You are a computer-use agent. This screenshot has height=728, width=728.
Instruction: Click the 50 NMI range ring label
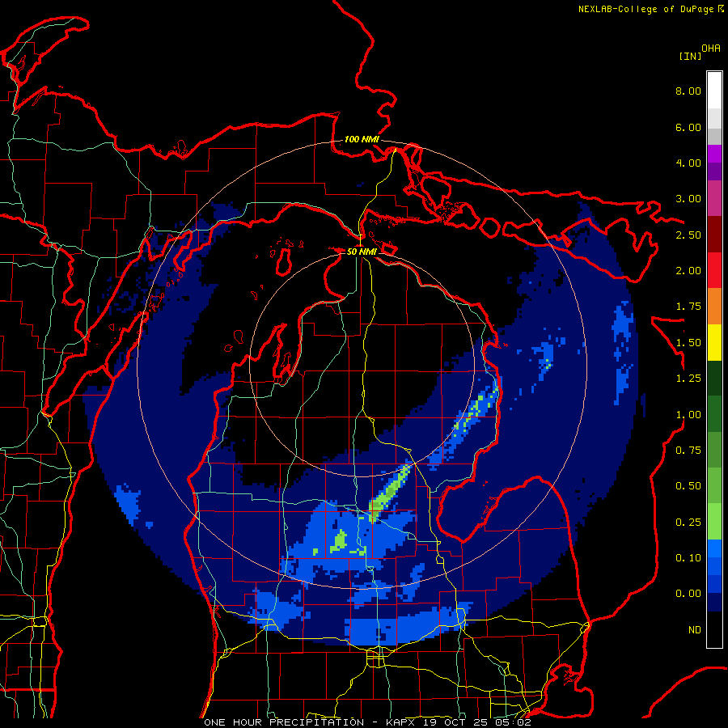[362, 252]
